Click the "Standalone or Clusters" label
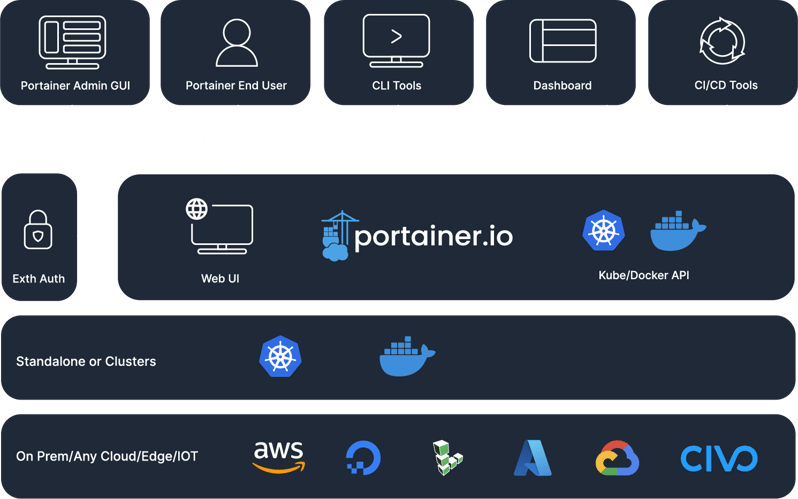798x499 pixels. [x=86, y=362]
